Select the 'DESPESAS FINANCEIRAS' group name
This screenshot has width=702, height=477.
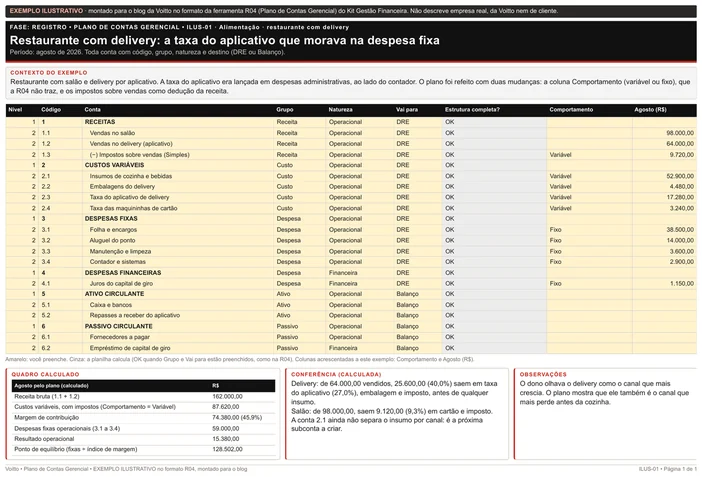(123, 273)
